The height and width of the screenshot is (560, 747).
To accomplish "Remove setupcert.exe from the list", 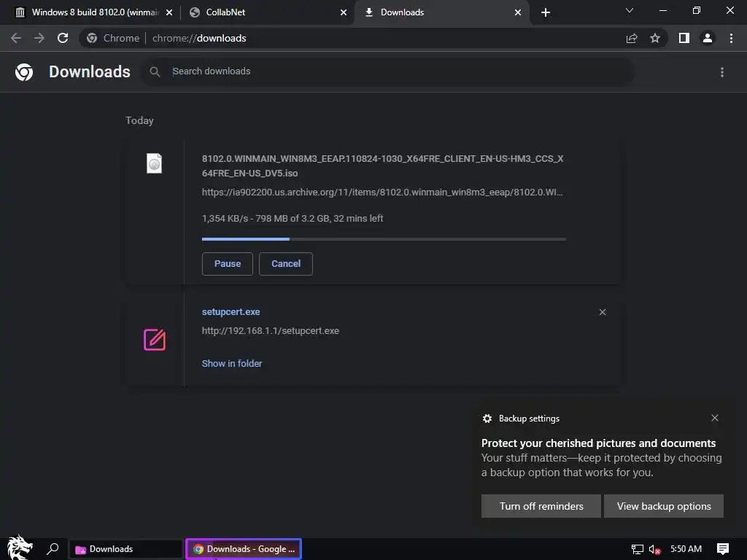I will pos(603,312).
